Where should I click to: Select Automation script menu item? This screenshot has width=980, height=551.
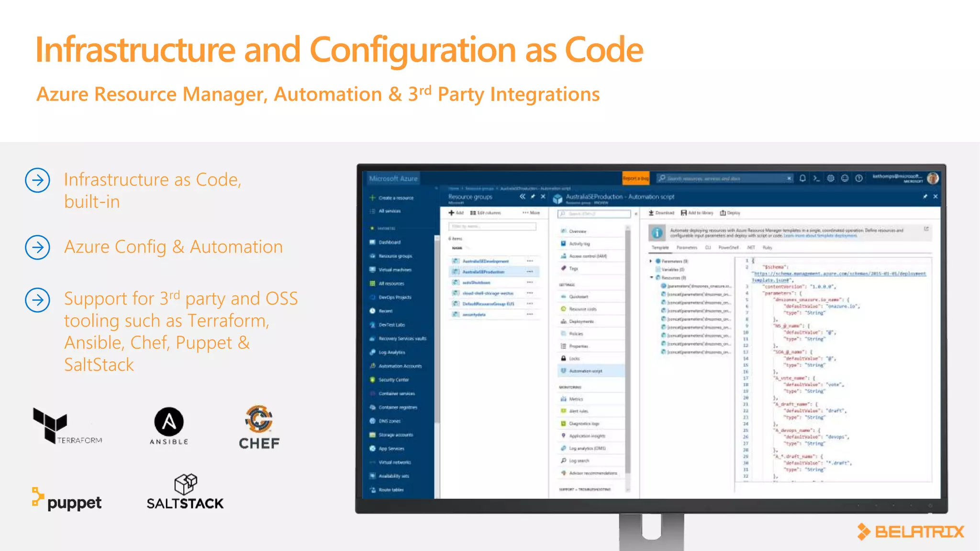click(x=591, y=371)
